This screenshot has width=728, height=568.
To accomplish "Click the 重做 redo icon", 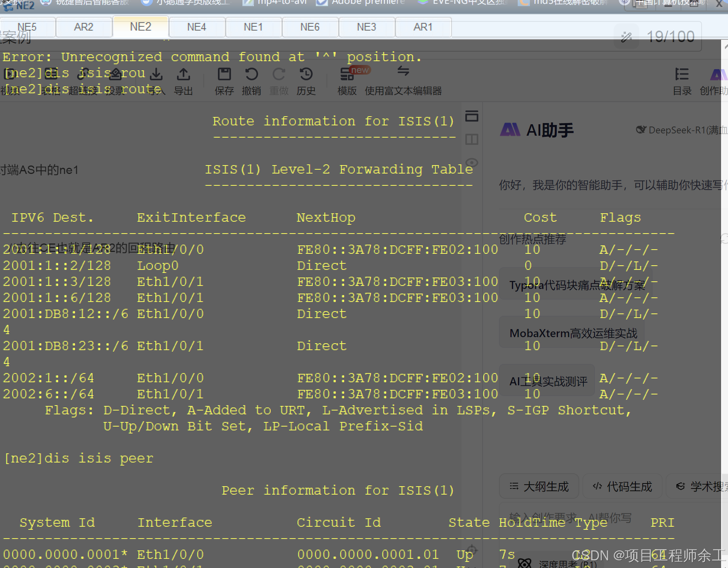I will [x=279, y=81].
